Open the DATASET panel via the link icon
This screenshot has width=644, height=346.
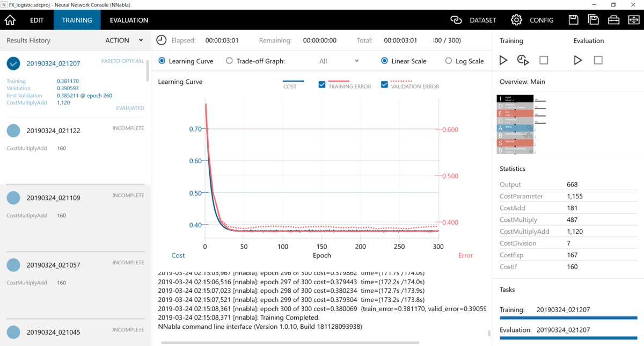point(456,20)
